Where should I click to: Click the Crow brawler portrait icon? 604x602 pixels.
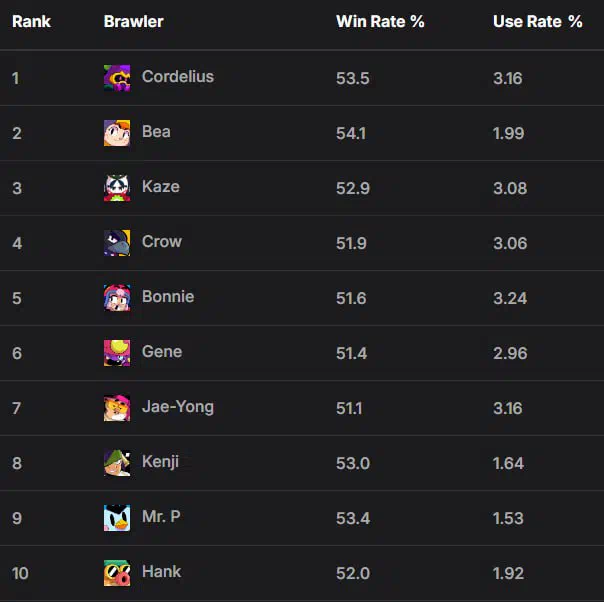117,243
